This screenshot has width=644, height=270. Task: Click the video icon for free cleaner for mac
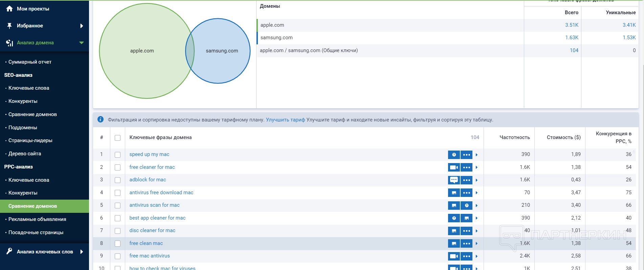454,167
